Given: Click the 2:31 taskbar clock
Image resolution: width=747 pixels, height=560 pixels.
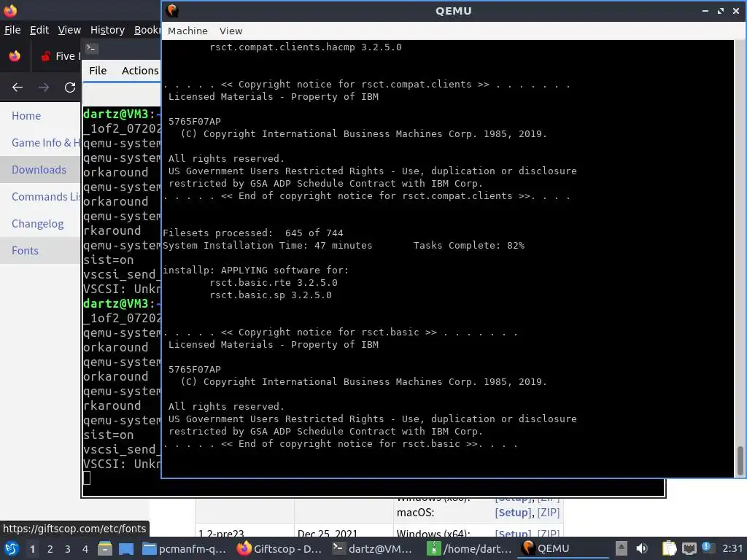Looking at the screenshot, I should tap(732, 549).
